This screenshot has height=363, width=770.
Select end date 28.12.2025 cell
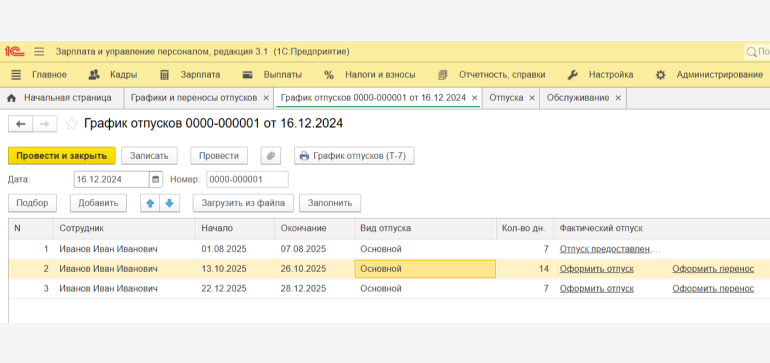[315, 288]
